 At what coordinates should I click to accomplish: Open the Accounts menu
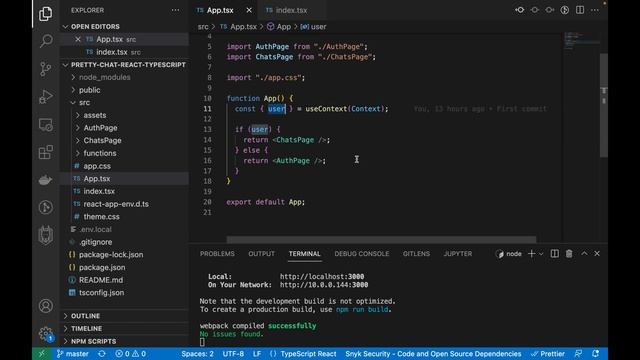(x=46, y=306)
